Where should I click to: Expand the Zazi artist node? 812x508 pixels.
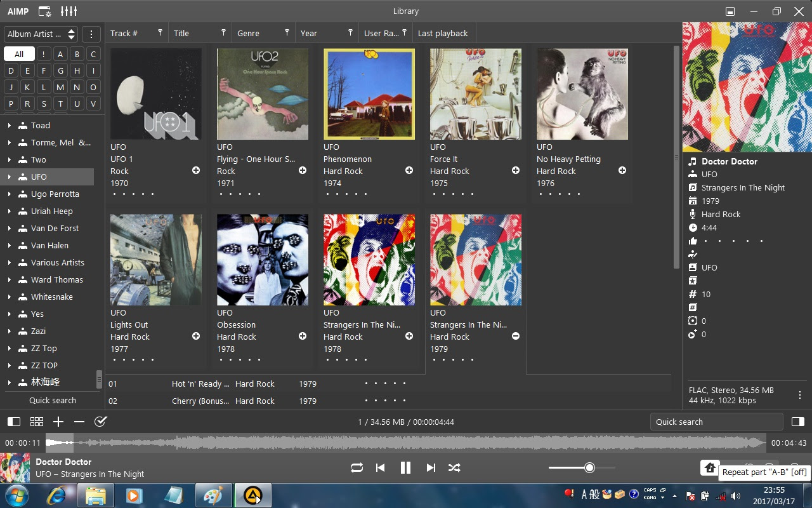pyautogui.click(x=9, y=331)
